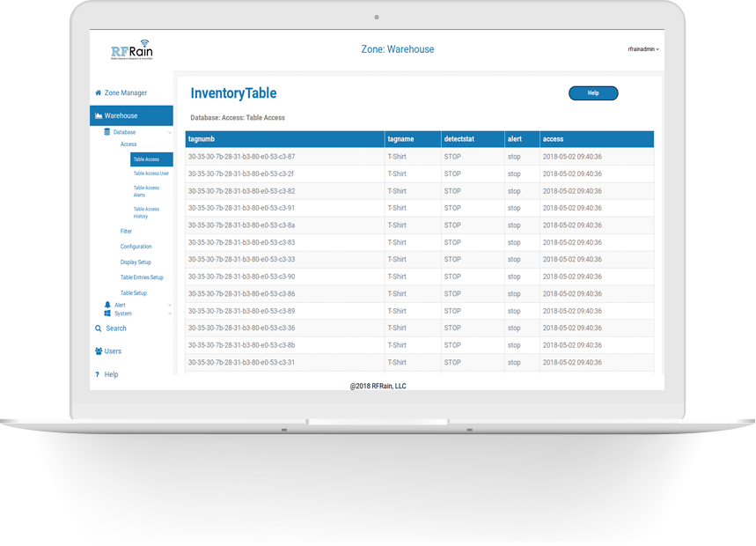
Task: Open the Display Setup link
Action: coord(136,262)
